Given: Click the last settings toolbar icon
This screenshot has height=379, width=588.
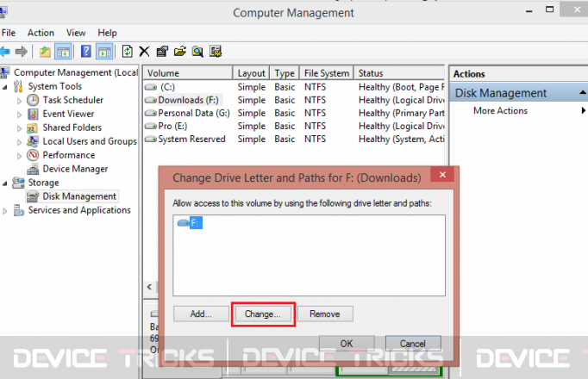Looking at the screenshot, I should click(x=216, y=52).
